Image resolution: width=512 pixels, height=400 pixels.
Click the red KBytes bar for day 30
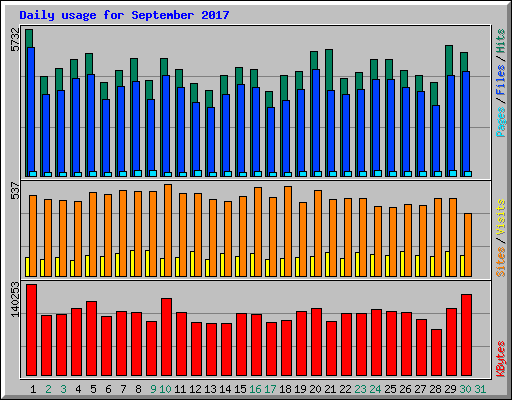pyautogui.click(x=467, y=335)
